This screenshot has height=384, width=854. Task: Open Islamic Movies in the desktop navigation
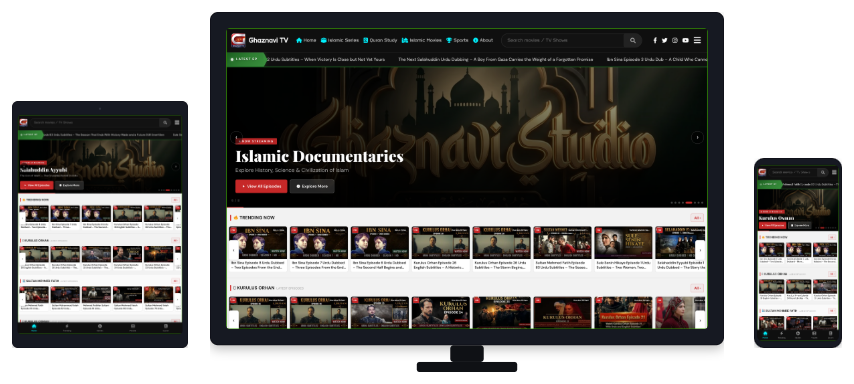[422, 40]
